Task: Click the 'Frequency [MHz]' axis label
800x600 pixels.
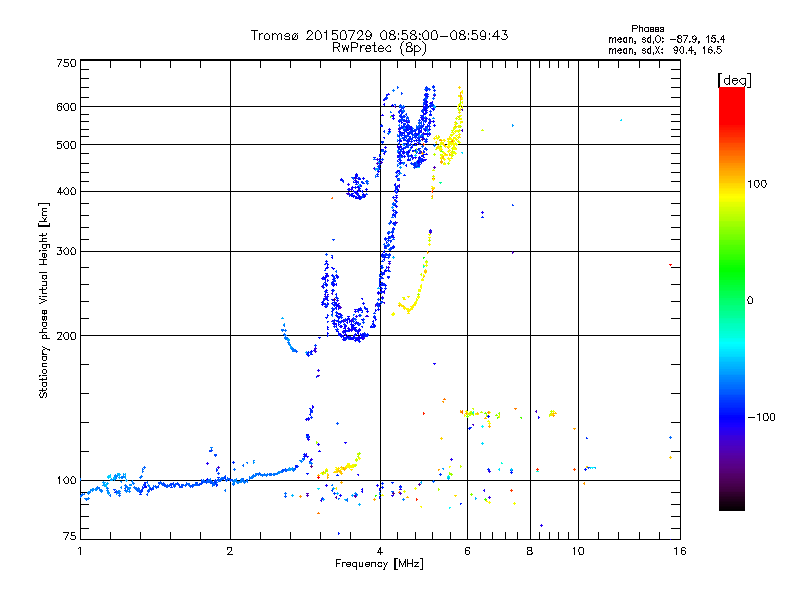Action: click(x=379, y=564)
